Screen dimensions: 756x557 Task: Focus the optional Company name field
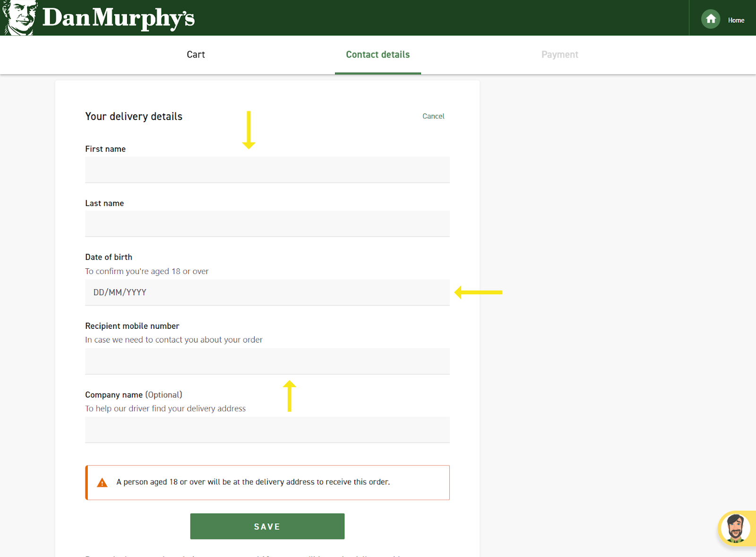point(267,430)
